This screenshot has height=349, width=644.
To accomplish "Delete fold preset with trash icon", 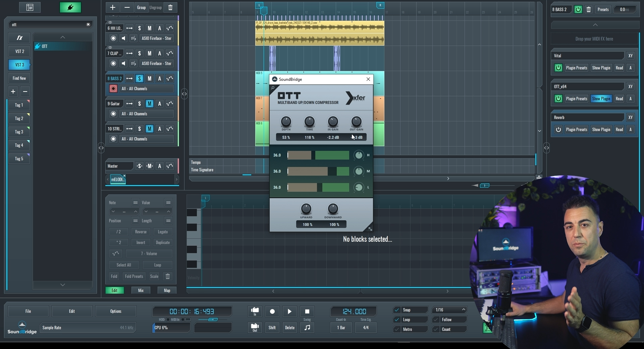I will [168, 276].
